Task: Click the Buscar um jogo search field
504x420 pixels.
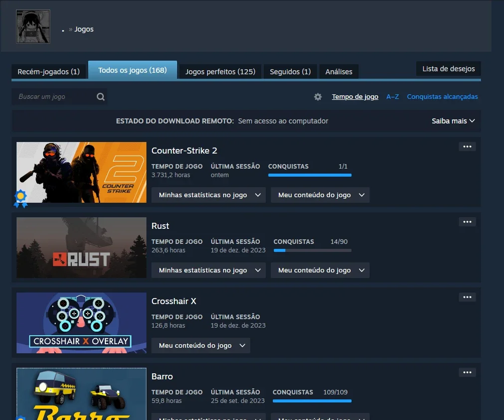Action: pyautogui.click(x=60, y=97)
